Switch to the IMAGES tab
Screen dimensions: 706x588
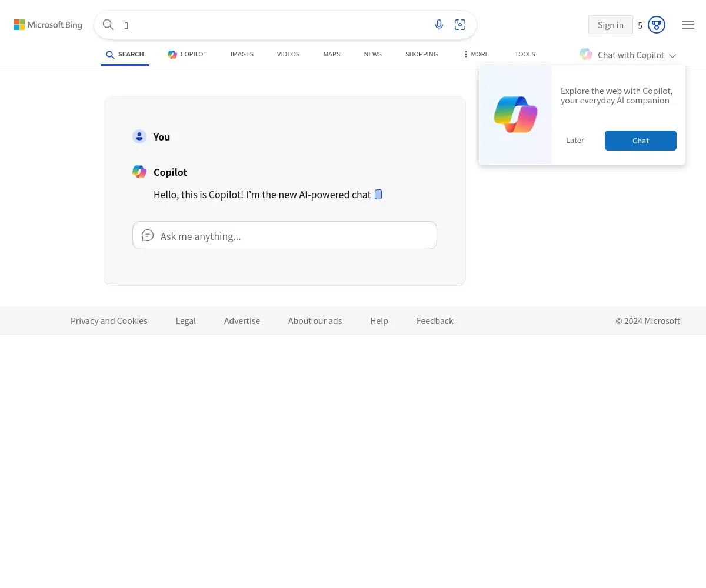242,54
